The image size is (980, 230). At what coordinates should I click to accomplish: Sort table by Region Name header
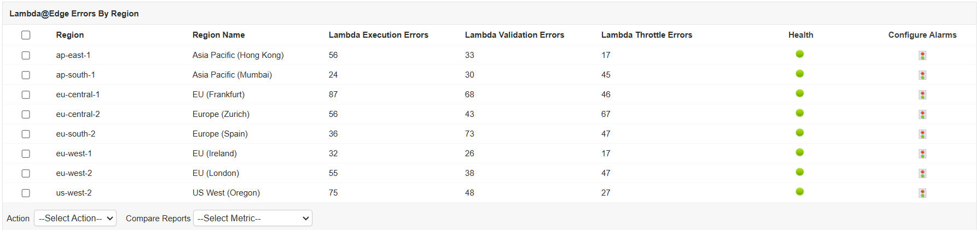coord(218,35)
